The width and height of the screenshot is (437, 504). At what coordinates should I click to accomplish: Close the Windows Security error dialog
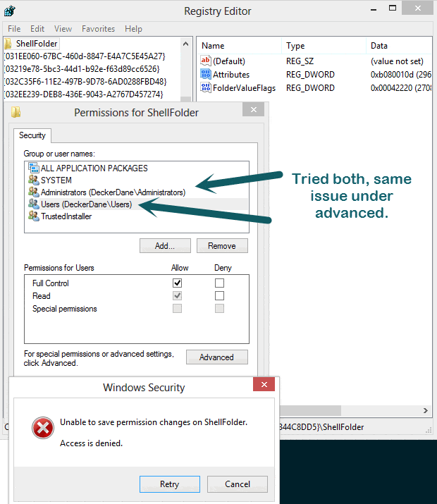pos(264,384)
